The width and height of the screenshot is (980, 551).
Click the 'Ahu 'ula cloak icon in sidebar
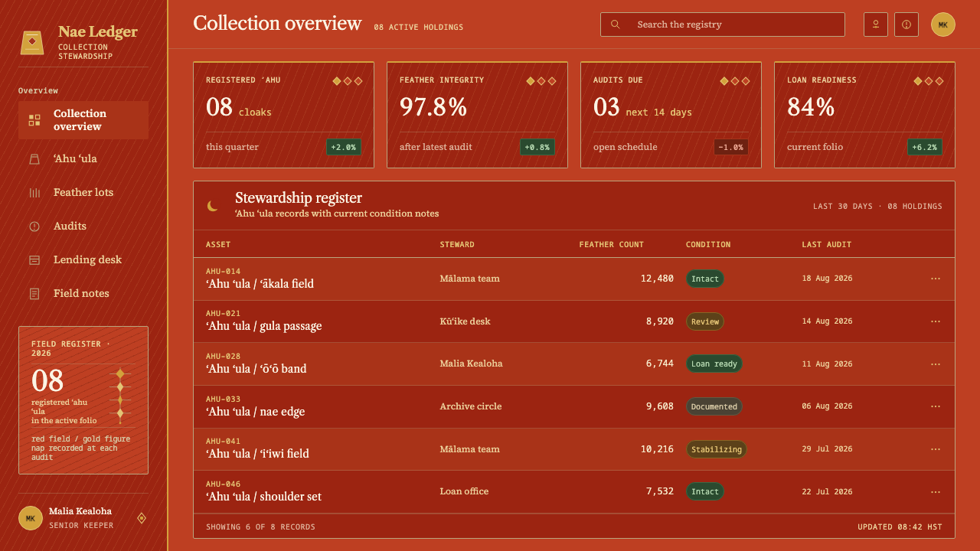pyautogui.click(x=34, y=159)
